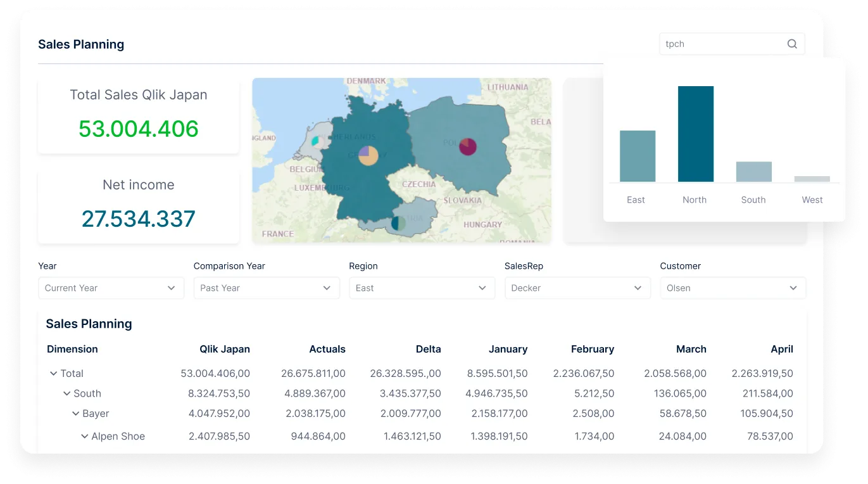Select the pie marker on Poland
The height and width of the screenshot is (484, 868).
pos(467,146)
